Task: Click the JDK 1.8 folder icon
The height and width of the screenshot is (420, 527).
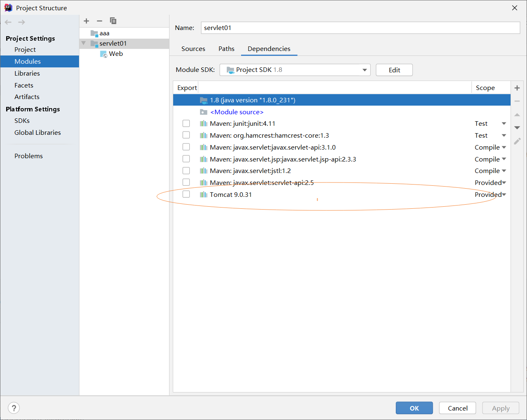Action: click(x=204, y=100)
